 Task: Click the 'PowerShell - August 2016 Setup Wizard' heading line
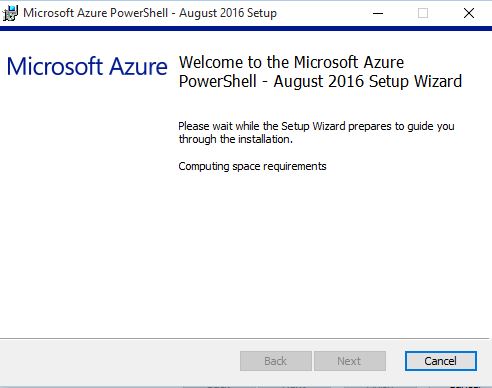coord(320,82)
